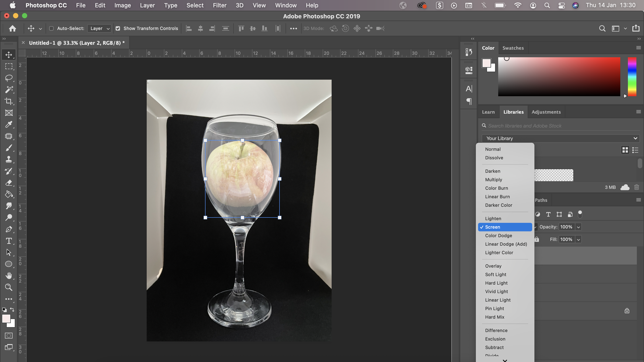Toggle Quick Mask mode icon
644x362 pixels.
click(9, 335)
